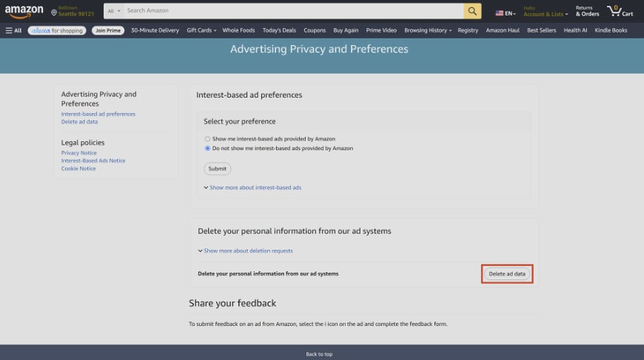Open Whole Foods nav item
The width and height of the screenshot is (644, 360).
238,30
